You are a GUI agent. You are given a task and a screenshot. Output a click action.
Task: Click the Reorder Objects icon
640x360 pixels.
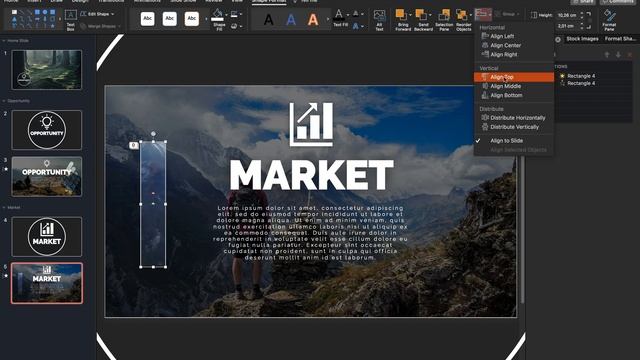pyautogui.click(x=462, y=15)
